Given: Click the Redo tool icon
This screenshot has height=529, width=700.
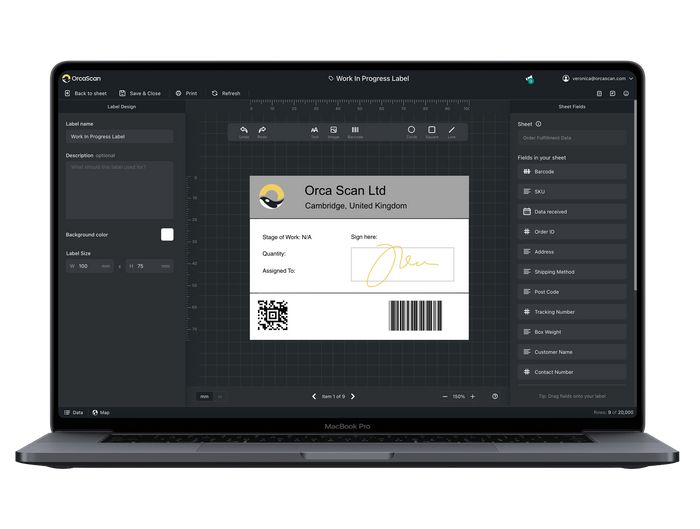Looking at the screenshot, I should pyautogui.click(x=262, y=130).
